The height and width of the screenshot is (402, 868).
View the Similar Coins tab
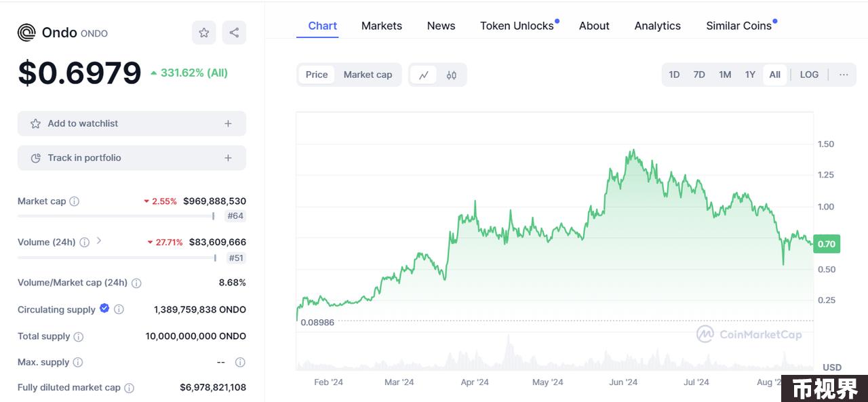tap(739, 26)
